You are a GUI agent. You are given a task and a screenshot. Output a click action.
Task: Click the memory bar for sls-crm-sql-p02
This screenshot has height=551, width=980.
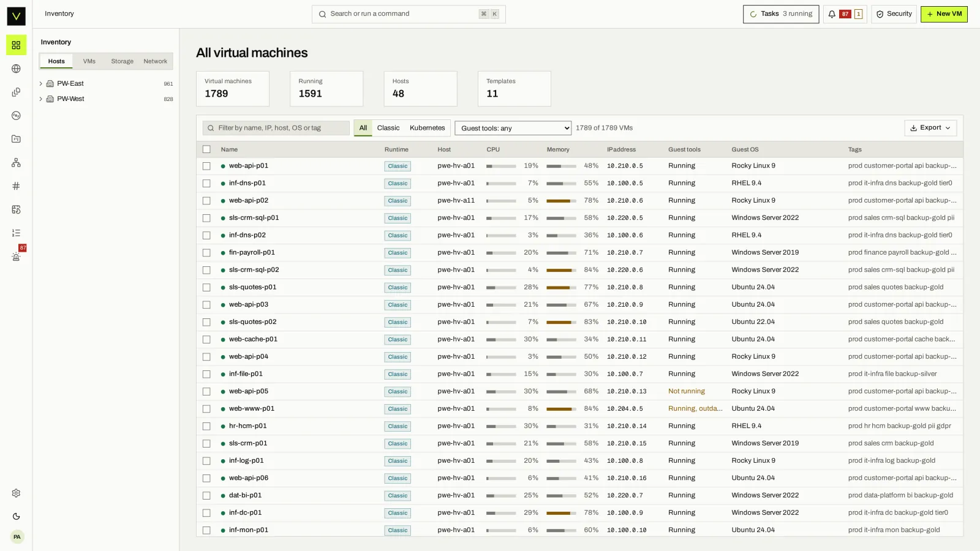(561, 270)
